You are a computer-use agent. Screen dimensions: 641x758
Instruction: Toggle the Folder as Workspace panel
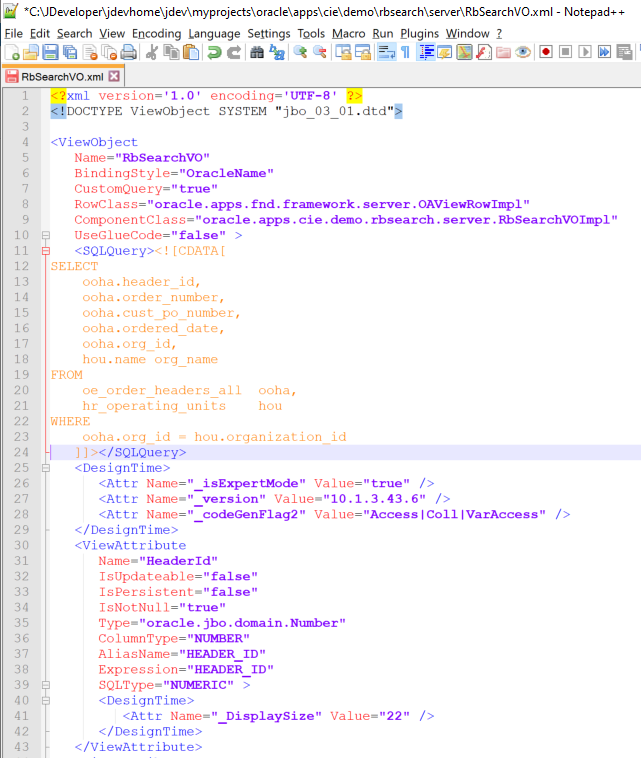(503, 52)
